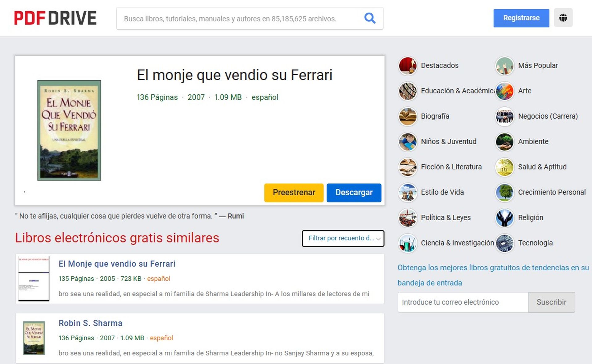Select the Religión category icon

pyautogui.click(x=504, y=218)
